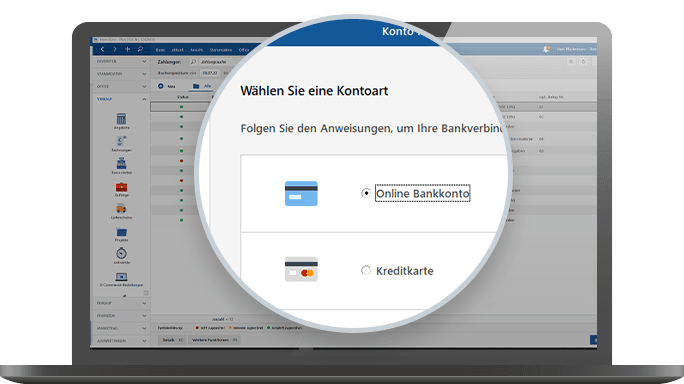Expand the Favoriten sidebar section
The height and width of the screenshot is (384, 684).
121,62
